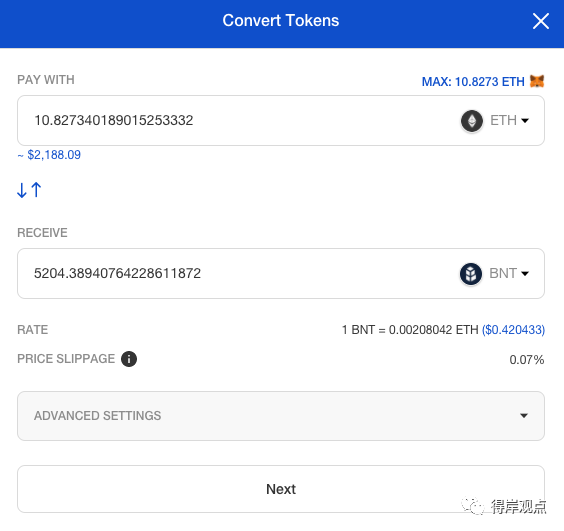This screenshot has height=531, width=564.
Task: Swap pay and receive tokens with arrows
Action: click(x=29, y=190)
